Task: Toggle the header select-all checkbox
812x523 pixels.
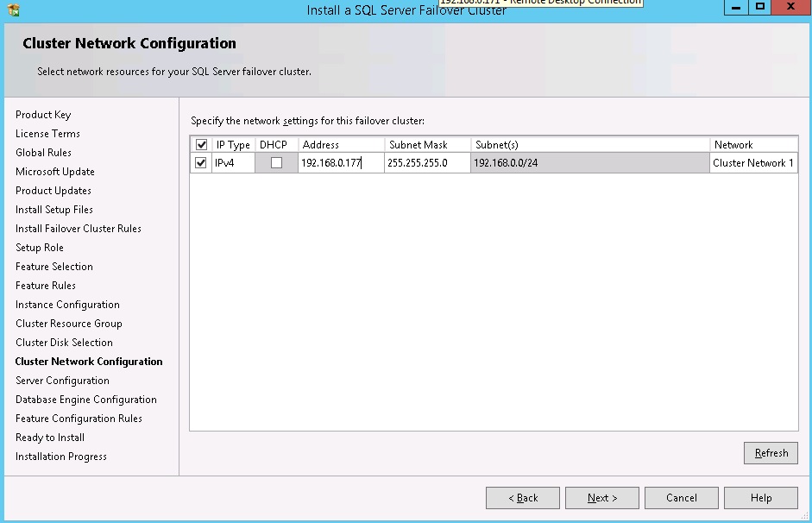Action: [201, 144]
